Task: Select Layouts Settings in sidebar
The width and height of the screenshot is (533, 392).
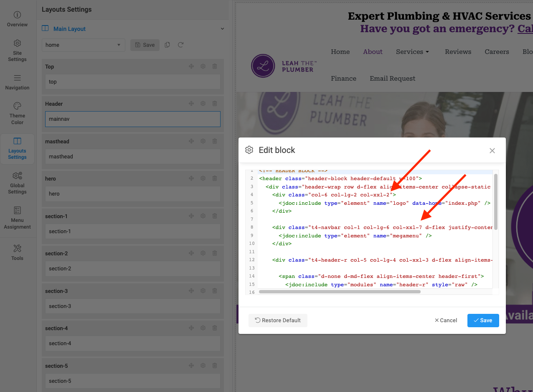Action: point(17,148)
